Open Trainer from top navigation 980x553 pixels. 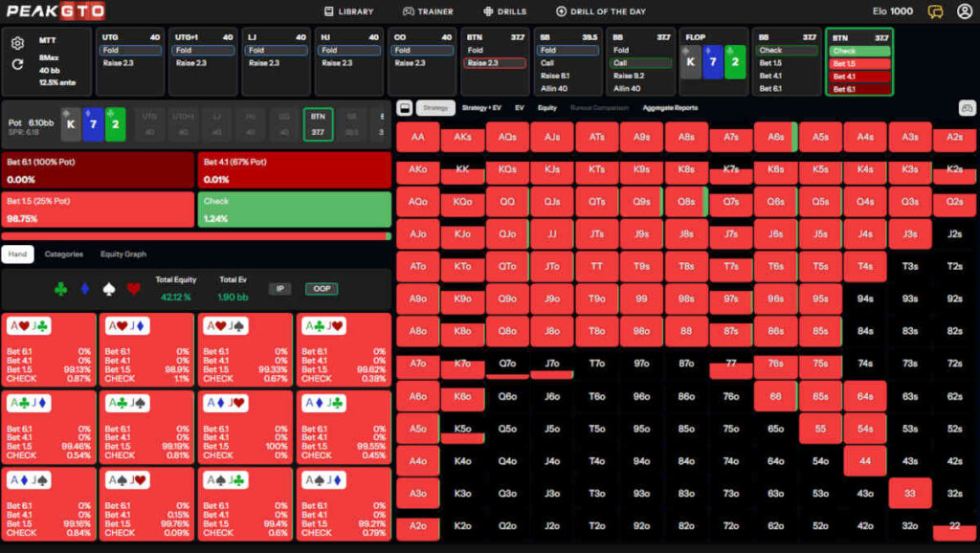point(428,11)
